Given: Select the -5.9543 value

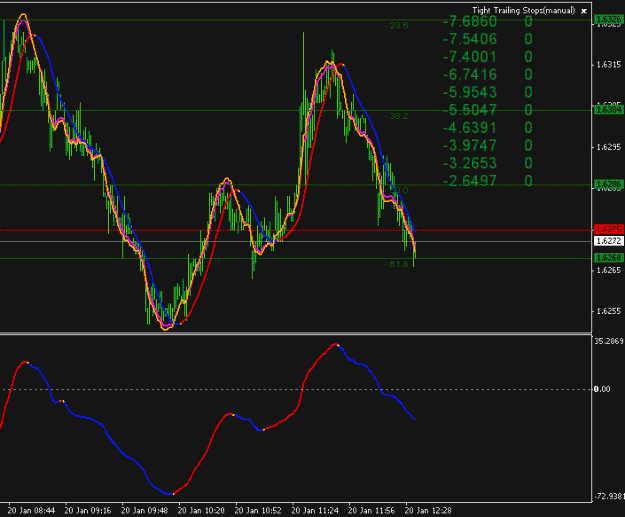Looking at the screenshot, I should [x=470, y=92].
